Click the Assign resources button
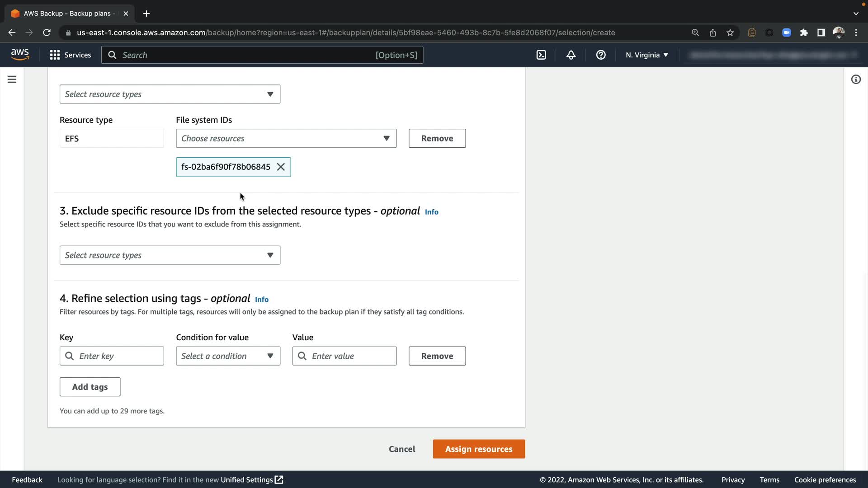 (478, 449)
